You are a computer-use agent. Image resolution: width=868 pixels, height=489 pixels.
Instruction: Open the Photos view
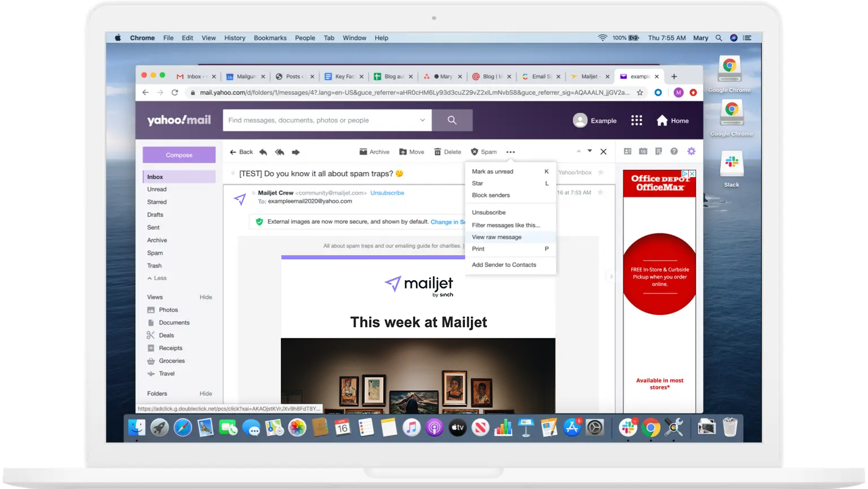[163, 310]
